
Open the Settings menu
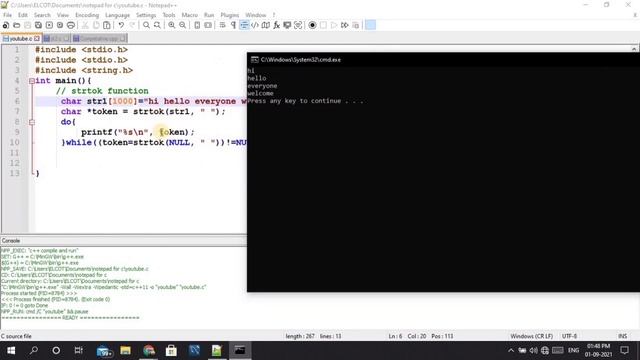(146, 15)
